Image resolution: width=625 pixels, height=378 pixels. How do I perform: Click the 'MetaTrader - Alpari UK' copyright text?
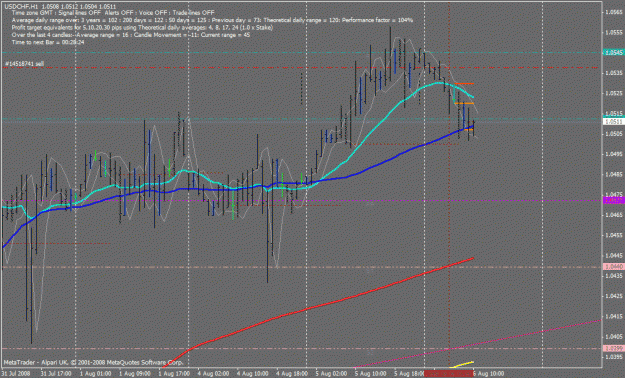93,363
